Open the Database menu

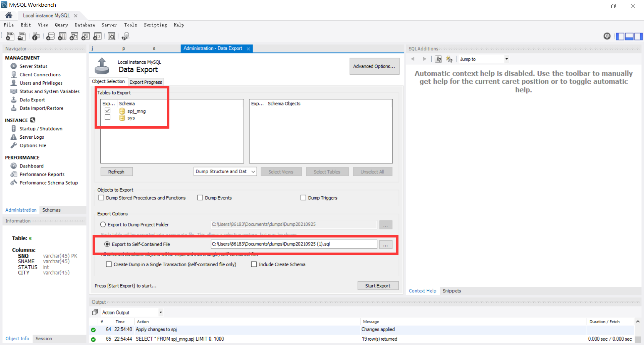85,25
